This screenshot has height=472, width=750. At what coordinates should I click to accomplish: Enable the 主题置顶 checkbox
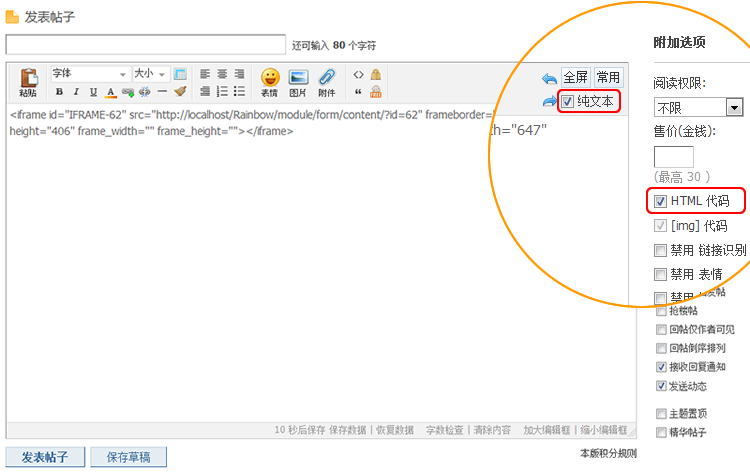[660, 413]
